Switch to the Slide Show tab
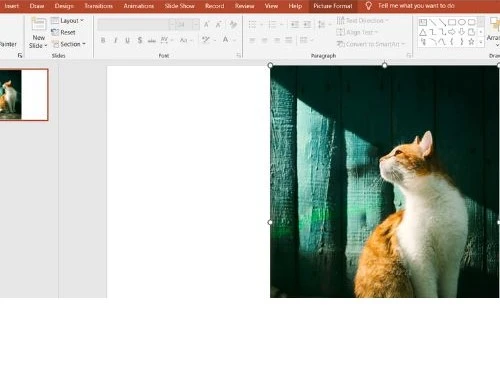Viewport: 500px width, 382px height. pos(179,6)
